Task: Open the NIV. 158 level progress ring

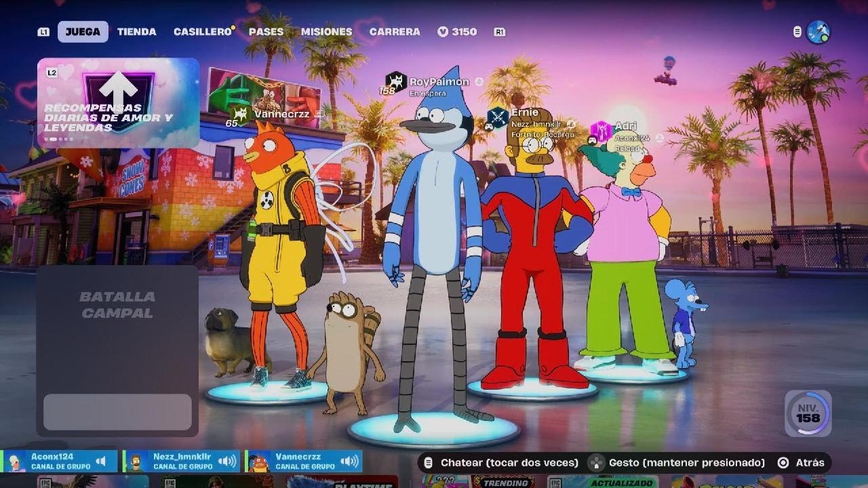Action: click(808, 413)
